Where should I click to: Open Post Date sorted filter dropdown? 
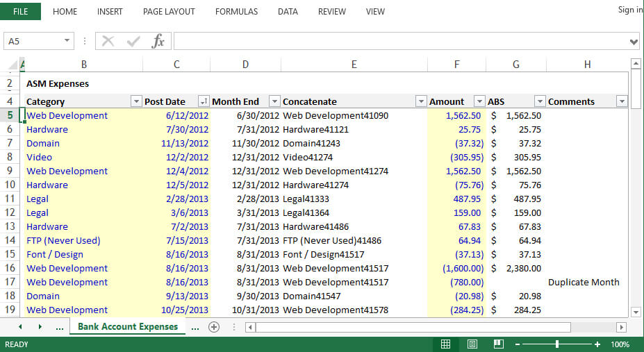(x=204, y=101)
